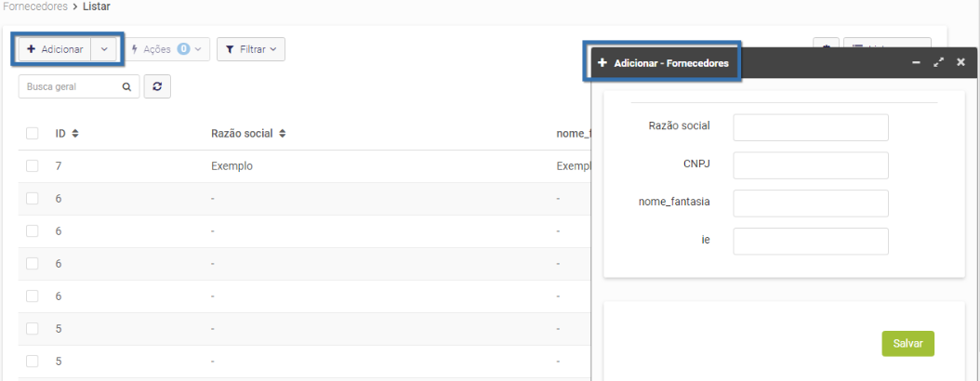Viewport: 980px width, 381px height.
Task: Click the green Salvar button
Action: [907, 344]
